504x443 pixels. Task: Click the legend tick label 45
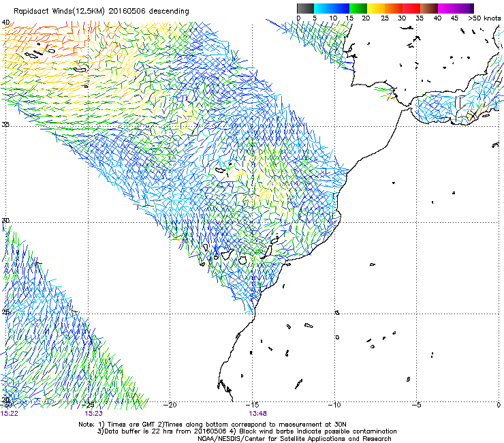click(x=454, y=18)
